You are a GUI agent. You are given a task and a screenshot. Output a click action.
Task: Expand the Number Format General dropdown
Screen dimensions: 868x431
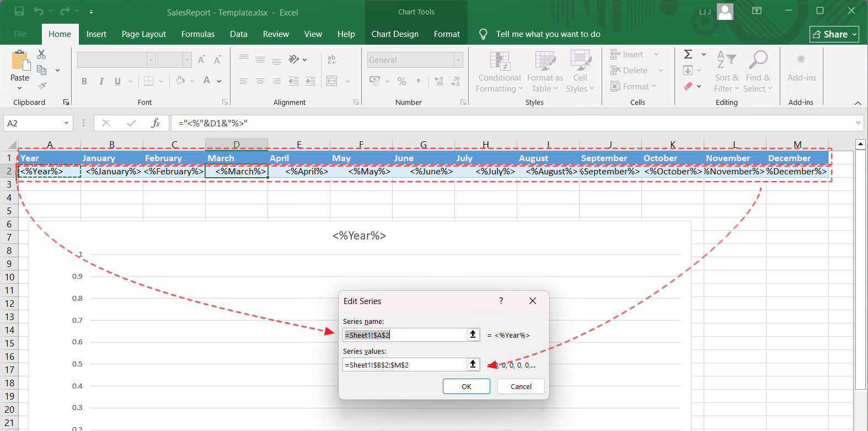coord(458,60)
